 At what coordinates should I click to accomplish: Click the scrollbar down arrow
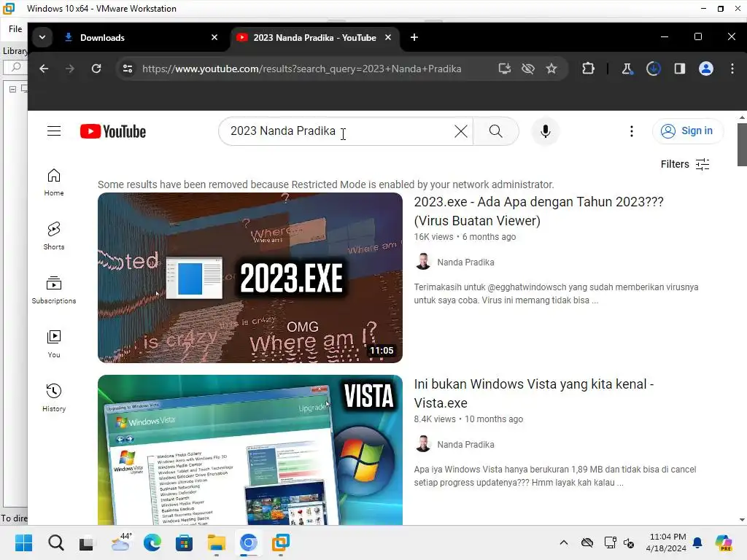742,520
